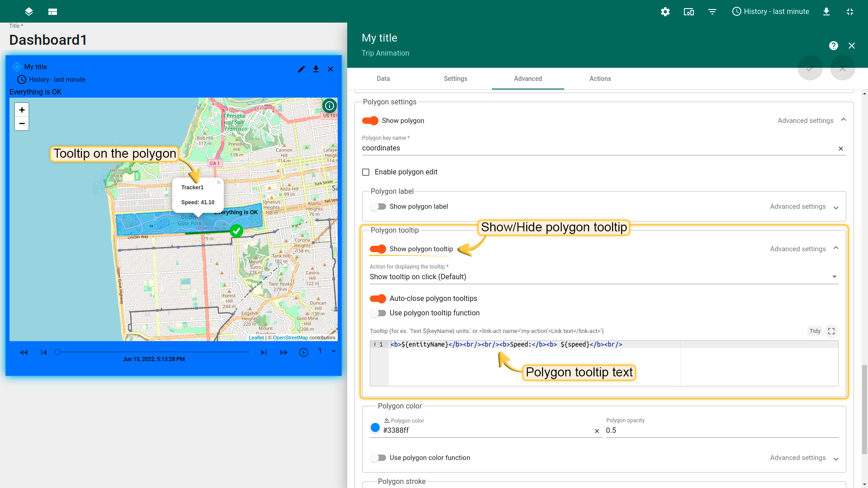Edit the My title widget pencil

click(302, 69)
